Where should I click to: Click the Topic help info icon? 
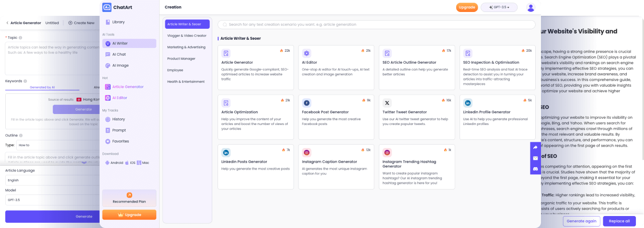point(21,37)
